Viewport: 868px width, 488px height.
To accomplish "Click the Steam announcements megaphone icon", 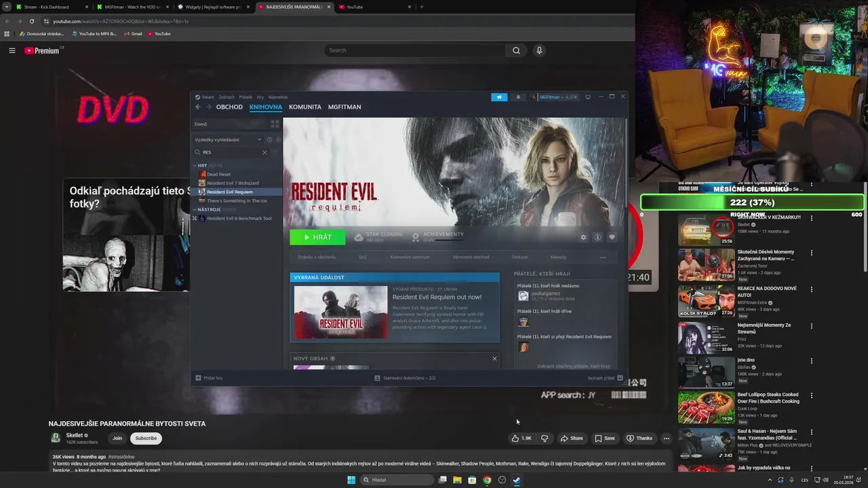I will coord(499,97).
